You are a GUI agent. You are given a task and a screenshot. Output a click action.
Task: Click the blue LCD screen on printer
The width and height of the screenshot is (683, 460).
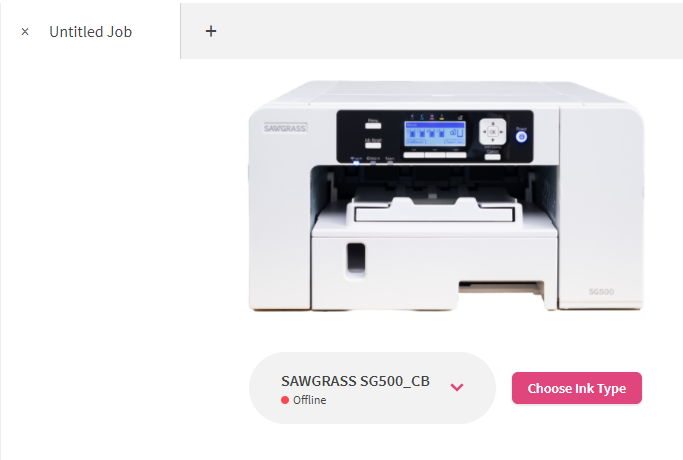pyautogui.click(x=435, y=134)
